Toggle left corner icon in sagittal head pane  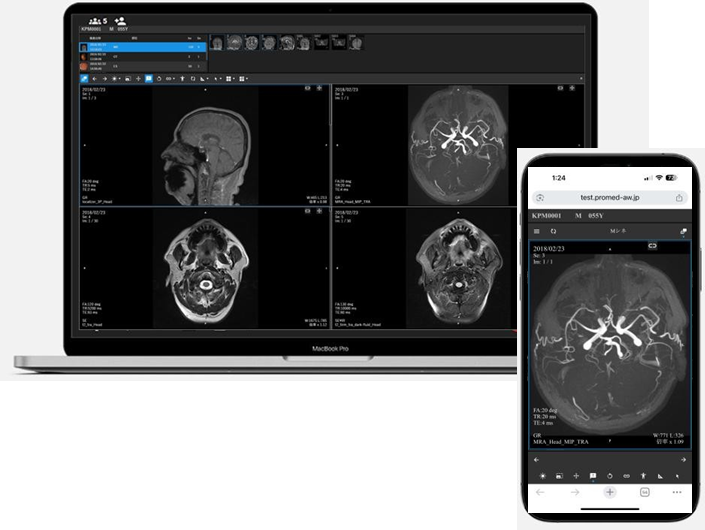(x=308, y=88)
